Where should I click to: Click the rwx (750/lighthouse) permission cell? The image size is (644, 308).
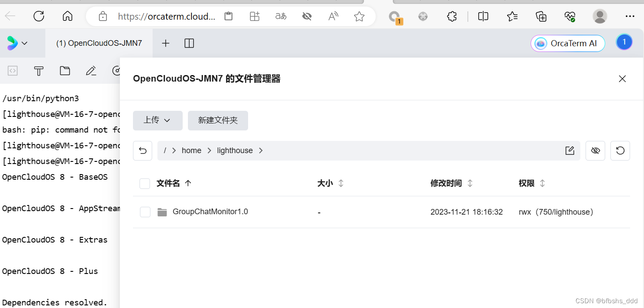tap(556, 212)
